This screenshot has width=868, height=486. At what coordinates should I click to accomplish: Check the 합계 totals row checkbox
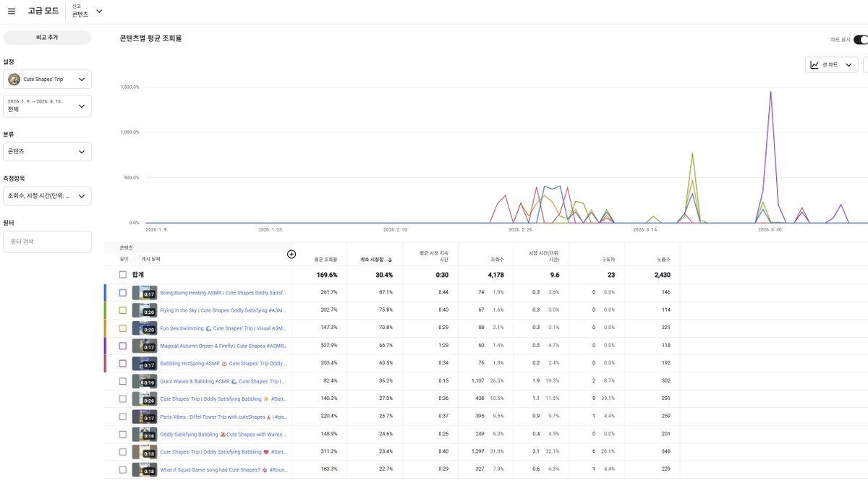point(123,275)
